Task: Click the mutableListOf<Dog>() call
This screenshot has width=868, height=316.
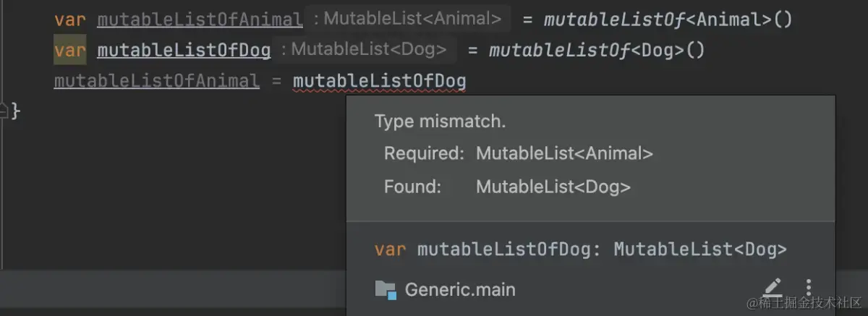Action: pyautogui.click(x=596, y=50)
